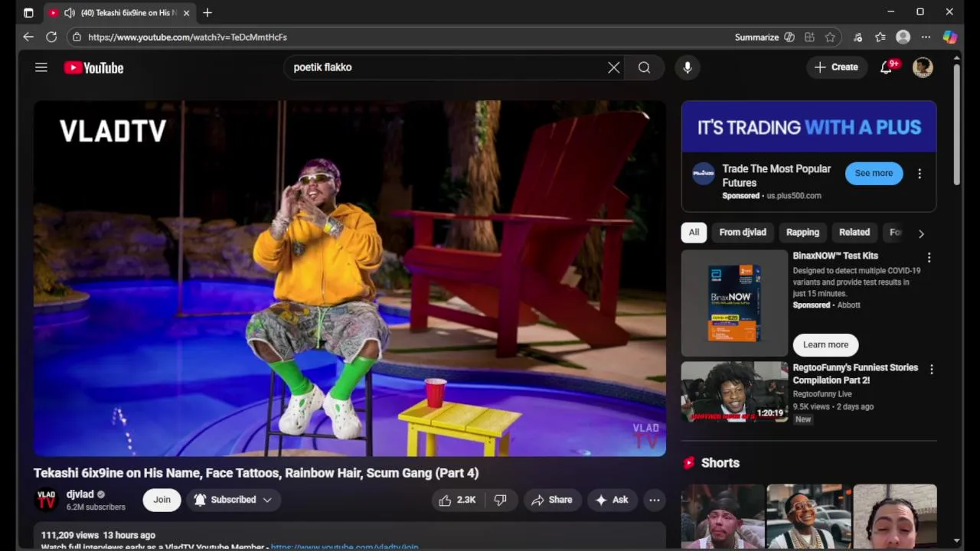Open Plus500 advertiser logo
The height and width of the screenshot is (551, 980).
(x=704, y=173)
